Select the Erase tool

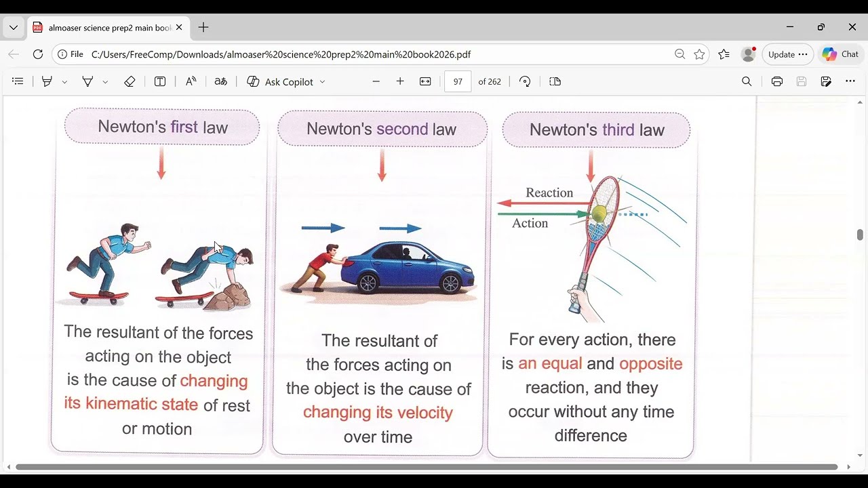(x=130, y=81)
